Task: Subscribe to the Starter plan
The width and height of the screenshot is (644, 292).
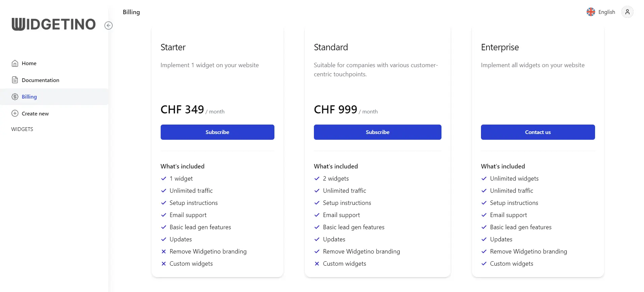Action: tap(217, 132)
